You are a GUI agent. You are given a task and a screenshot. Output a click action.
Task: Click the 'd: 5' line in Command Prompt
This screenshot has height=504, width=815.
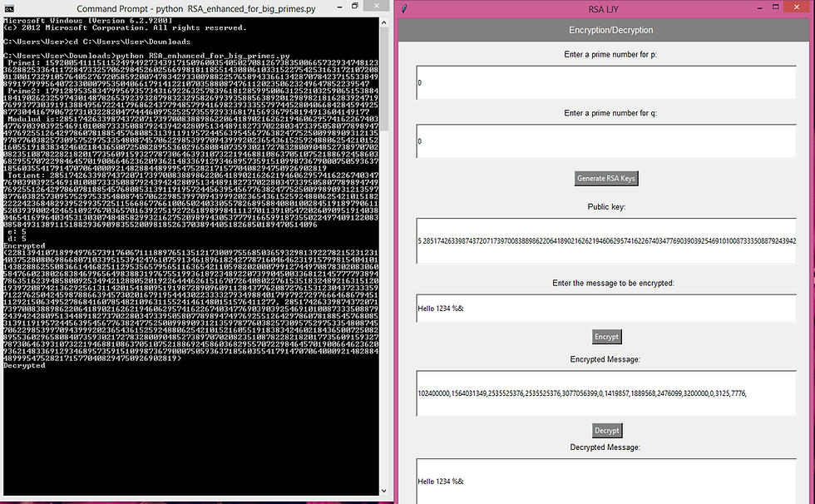(x=17, y=239)
